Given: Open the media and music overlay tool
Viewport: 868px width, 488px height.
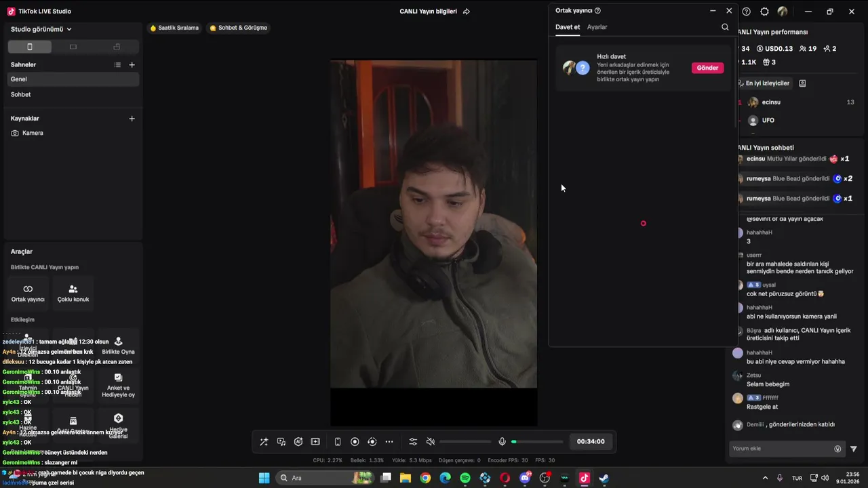Looking at the screenshot, I should click(281, 442).
